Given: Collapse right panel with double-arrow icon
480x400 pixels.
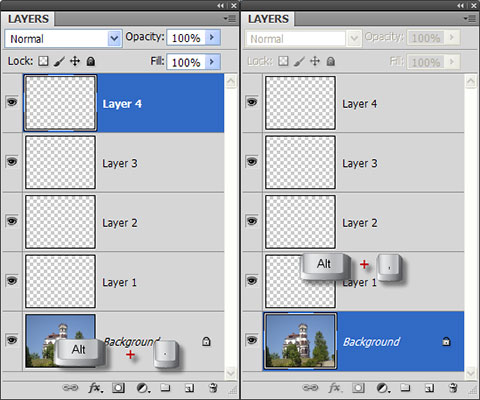Looking at the screenshot, I should click(x=461, y=5).
